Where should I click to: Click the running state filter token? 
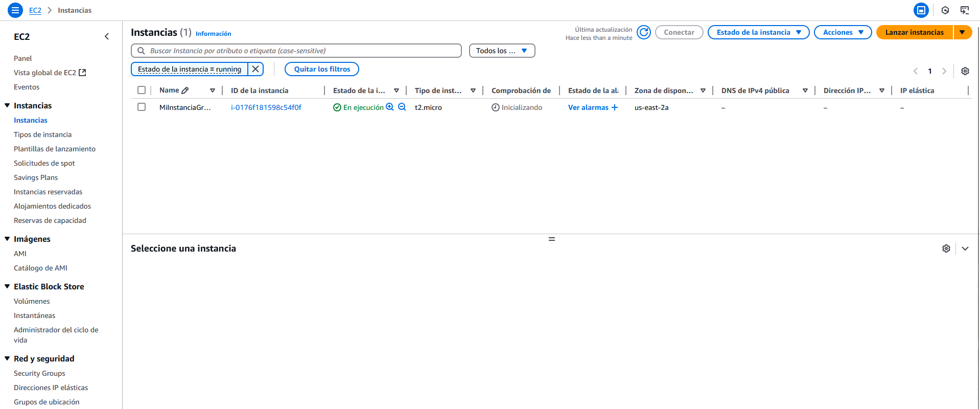coord(190,69)
